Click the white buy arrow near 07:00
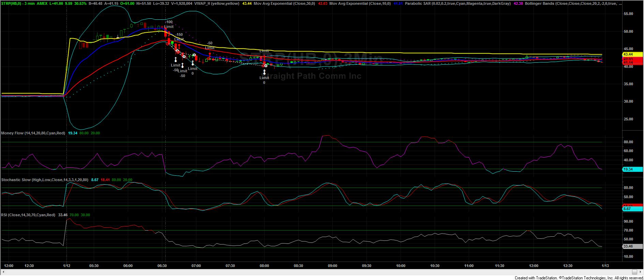Image resolution: width=644 pixels, height=280 pixels. [x=193, y=63]
